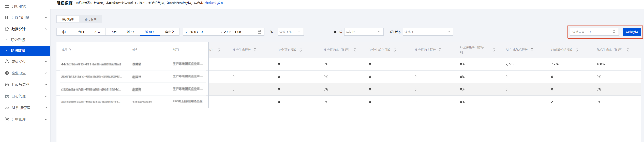Select the 今日 time range
644x142 pixels.
tap(81, 32)
